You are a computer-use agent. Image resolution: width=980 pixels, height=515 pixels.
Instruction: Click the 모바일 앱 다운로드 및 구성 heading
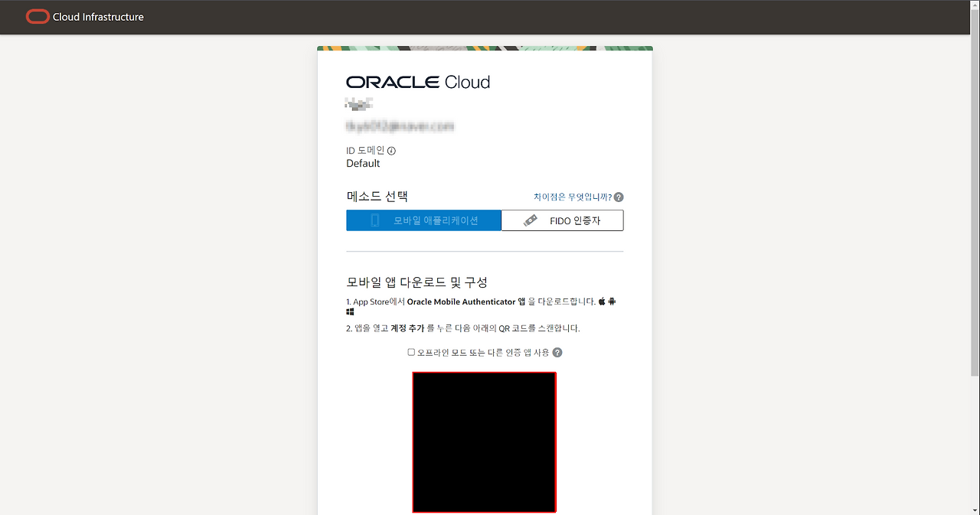pyautogui.click(x=416, y=282)
